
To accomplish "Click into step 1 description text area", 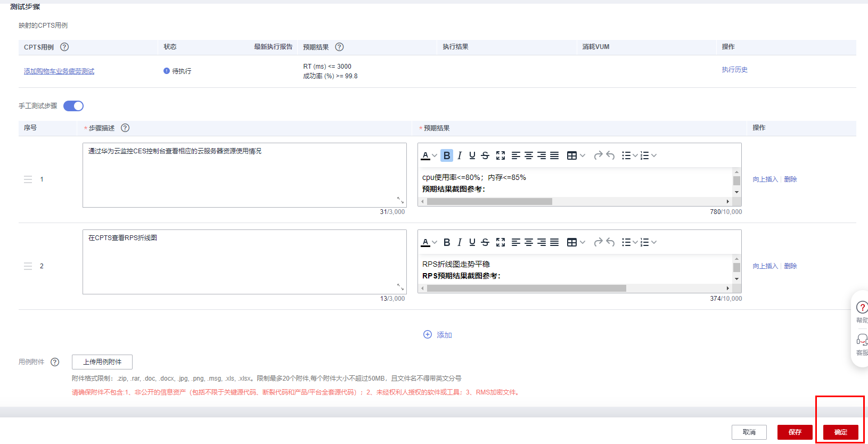I will point(244,175).
